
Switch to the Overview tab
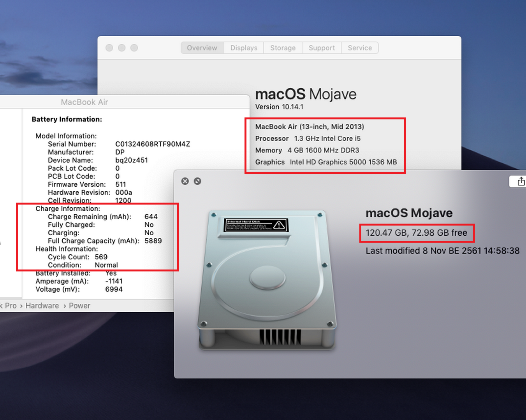(202, 48)
